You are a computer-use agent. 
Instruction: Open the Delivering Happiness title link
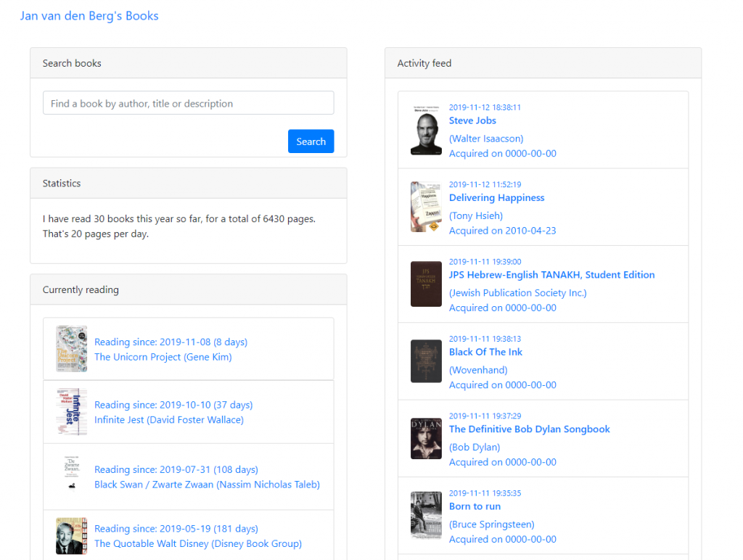pyautogui.click(x=496, y=197)
